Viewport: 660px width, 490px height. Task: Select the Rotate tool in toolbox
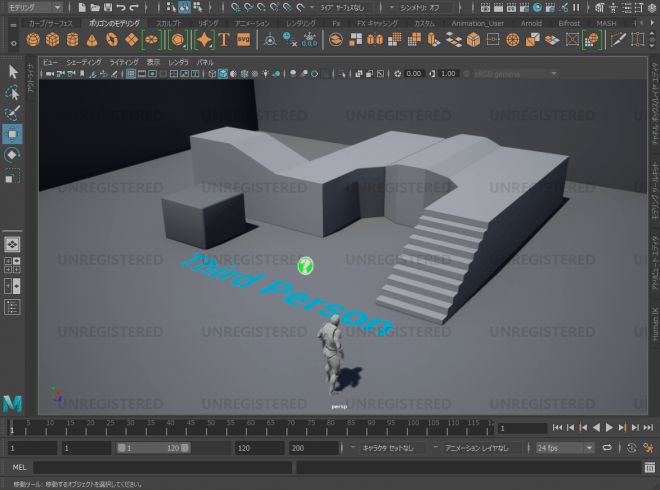pyautogui.click(x=12, y=155)
